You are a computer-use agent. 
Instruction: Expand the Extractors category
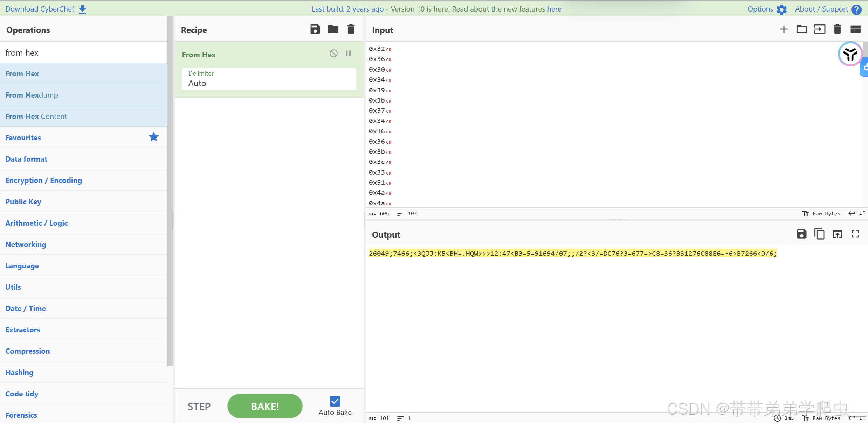84,330
